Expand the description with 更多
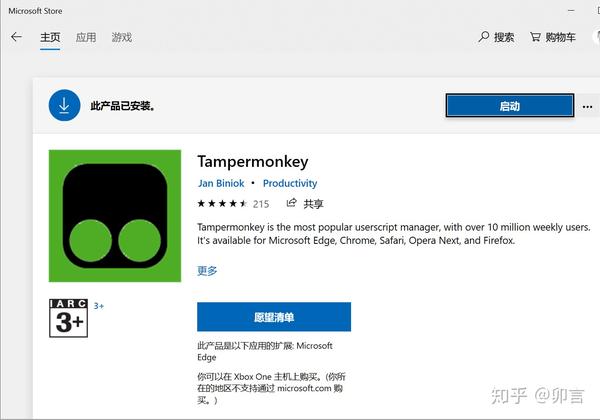Image resolution: width=600 pixels, height=420 pixels. [x=207, y=270]
